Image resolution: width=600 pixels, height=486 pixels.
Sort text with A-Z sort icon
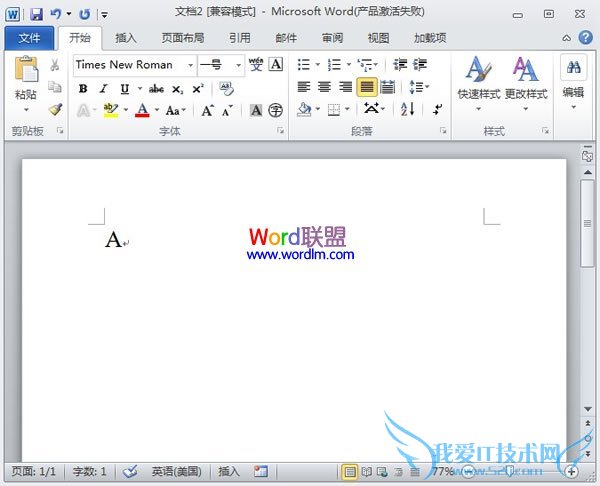click(408, 109)
